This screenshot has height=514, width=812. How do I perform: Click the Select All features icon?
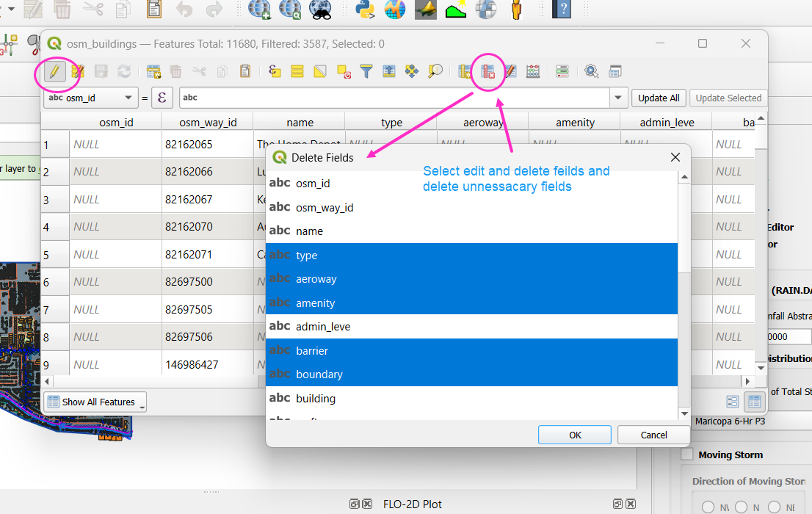(x=297, y=71)
